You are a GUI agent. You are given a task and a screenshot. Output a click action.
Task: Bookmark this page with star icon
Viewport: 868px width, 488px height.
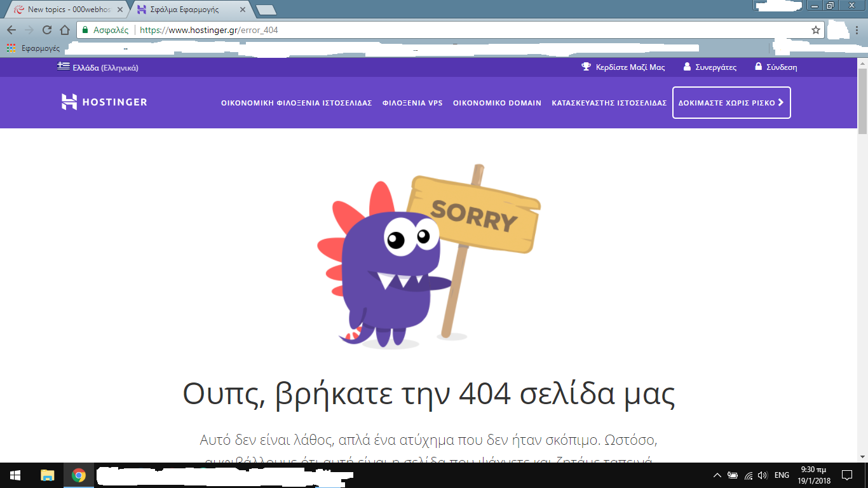(816, 30)
